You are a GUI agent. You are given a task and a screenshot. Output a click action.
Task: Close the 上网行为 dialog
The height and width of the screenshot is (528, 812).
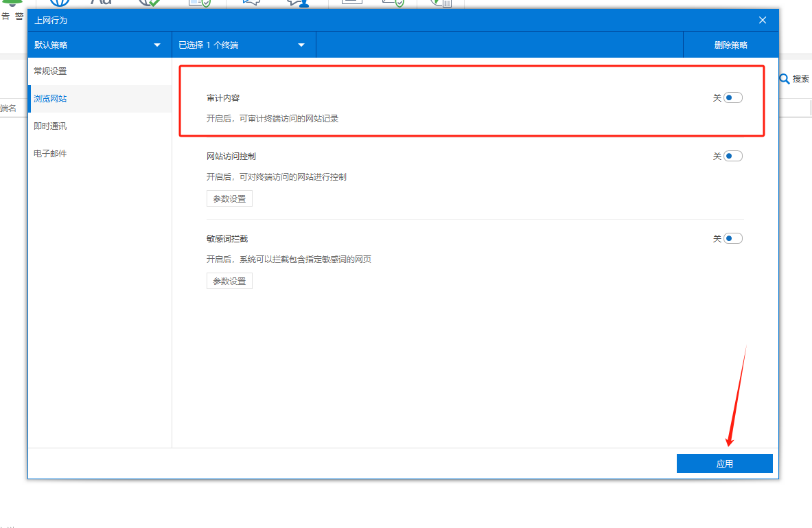point(763,20)
